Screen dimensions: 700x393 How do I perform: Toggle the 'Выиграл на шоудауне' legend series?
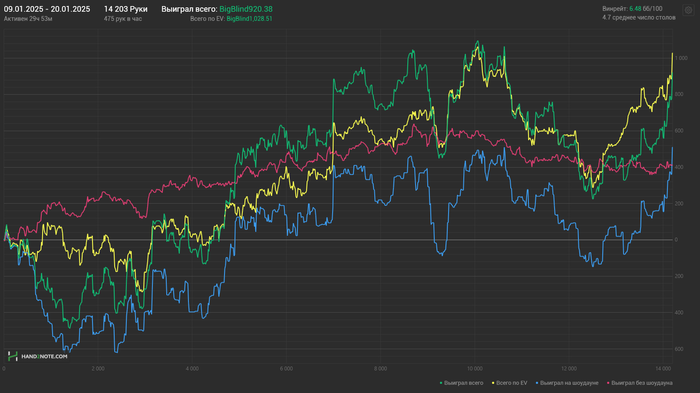click(x=567, y=383)
